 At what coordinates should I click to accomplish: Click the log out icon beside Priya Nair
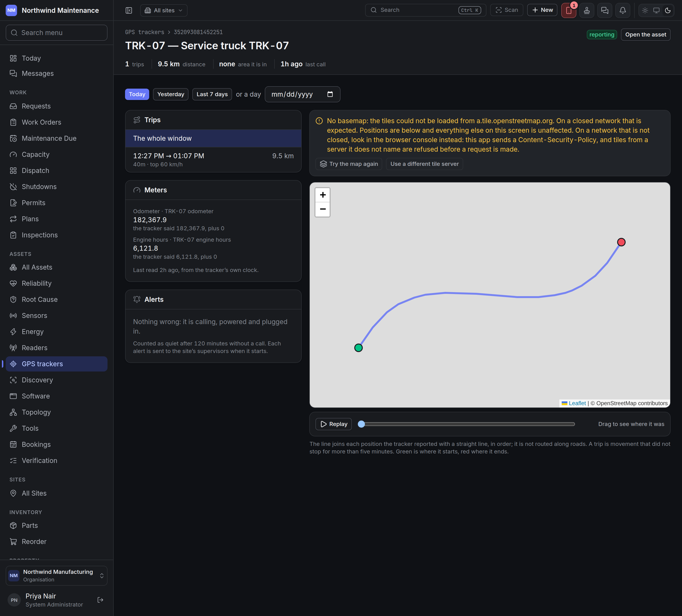100,600
